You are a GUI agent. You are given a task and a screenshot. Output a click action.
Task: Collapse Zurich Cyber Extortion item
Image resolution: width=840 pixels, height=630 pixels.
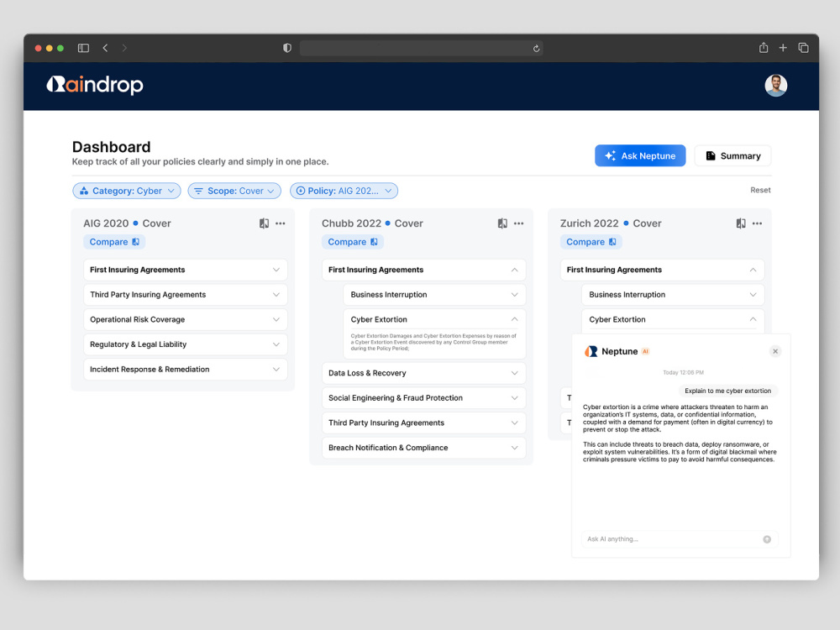pyautogui.click(x=673, y=319)
